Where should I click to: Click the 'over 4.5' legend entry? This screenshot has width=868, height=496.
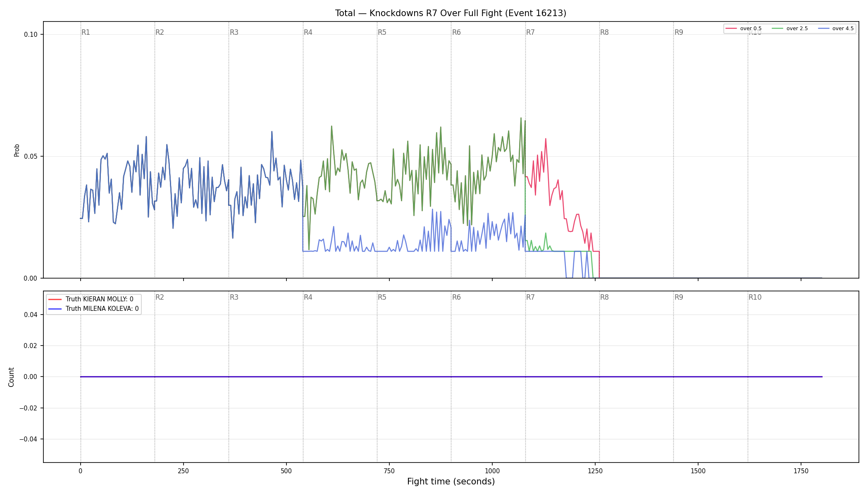[836, 29]
